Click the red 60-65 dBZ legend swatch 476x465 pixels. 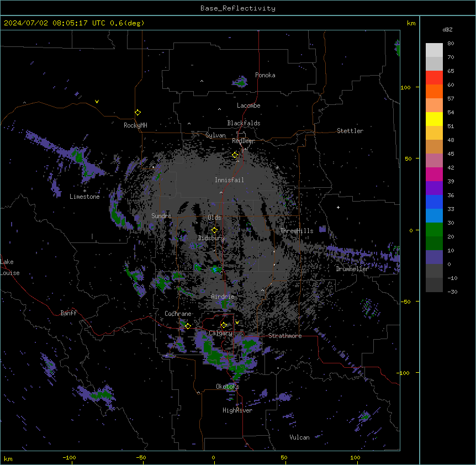[x=434, y=77]
